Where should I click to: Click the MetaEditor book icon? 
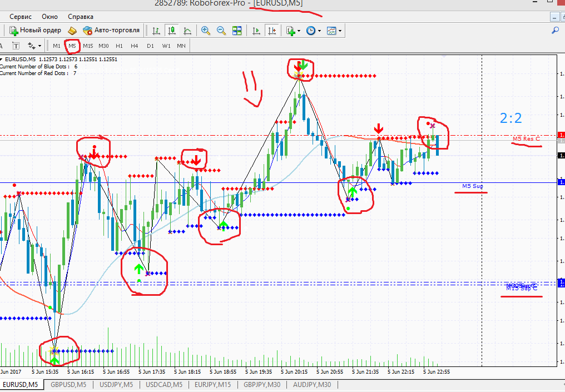pyautogui.click(x=72, y=31)
